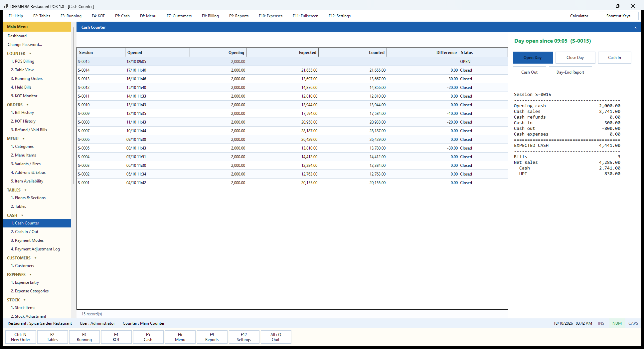Collapse the COUNTER section arrow

(30, 54)
